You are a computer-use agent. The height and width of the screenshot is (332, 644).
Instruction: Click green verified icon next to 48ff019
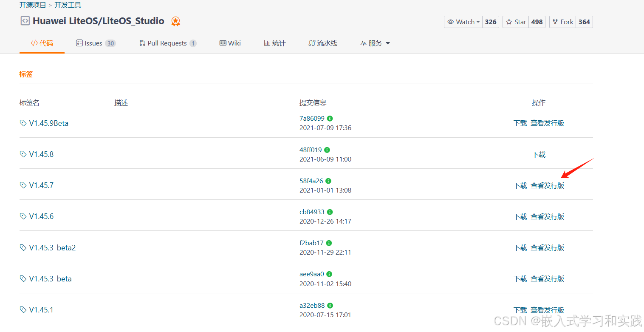[x=327, y=150]
